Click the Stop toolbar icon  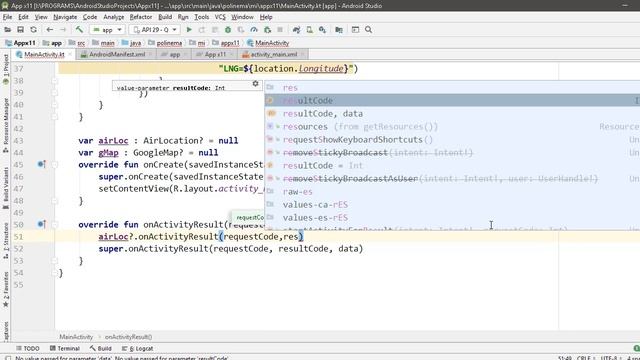tap(280, 30)
